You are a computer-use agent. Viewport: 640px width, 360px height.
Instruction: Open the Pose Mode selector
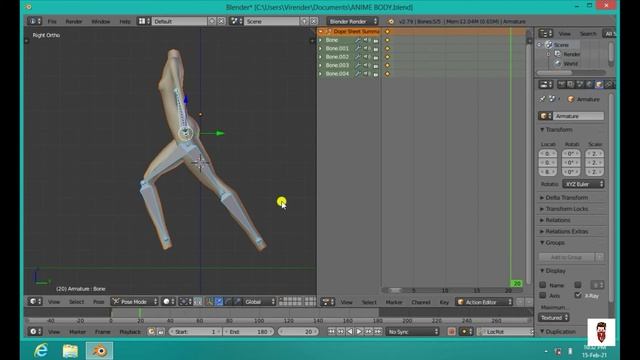(135, 302)
